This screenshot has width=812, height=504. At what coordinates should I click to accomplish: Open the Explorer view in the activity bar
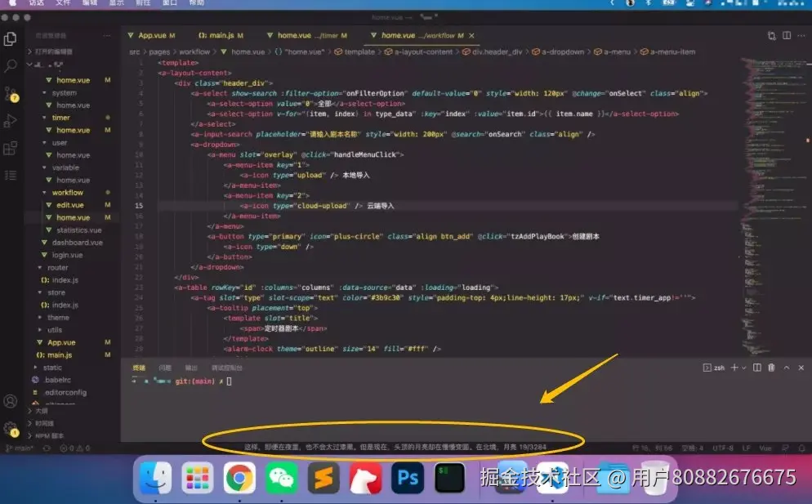[10, 39]
